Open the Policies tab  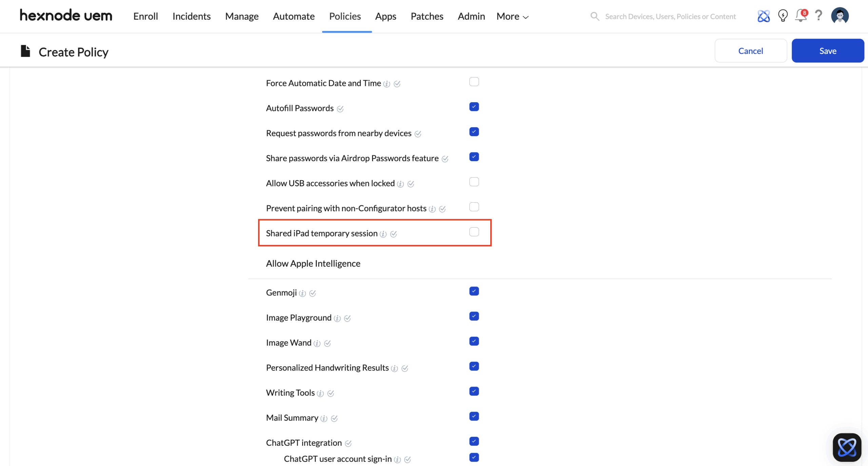point(345,16)
